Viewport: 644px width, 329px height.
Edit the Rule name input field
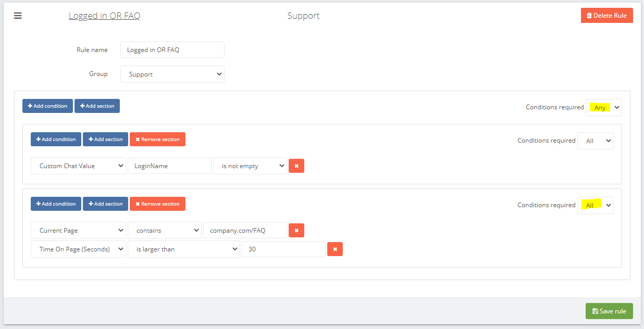pyautogui.click(x=172, y=50)
